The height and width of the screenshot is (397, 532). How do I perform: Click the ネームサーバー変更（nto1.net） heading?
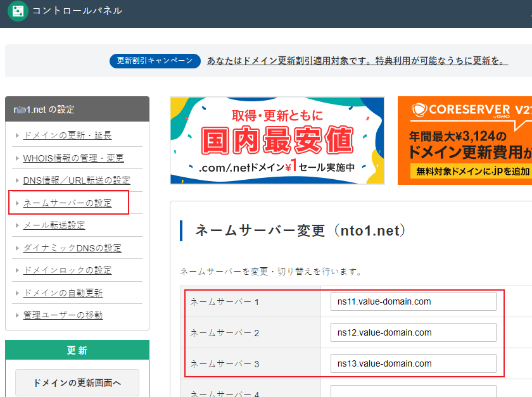point(300,230)
